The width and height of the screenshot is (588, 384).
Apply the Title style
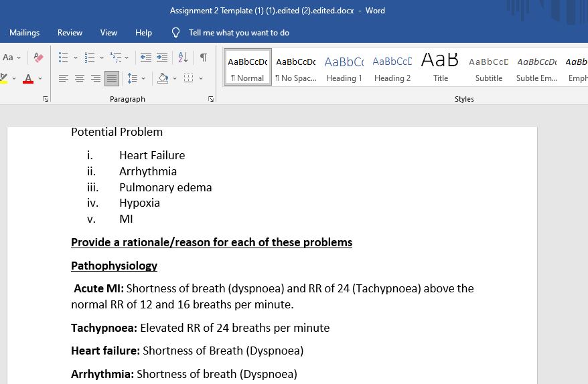(440, 68)
